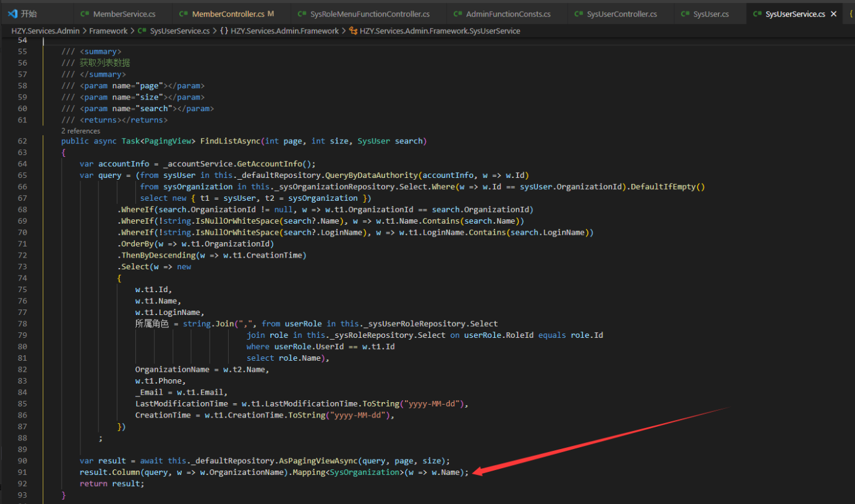This screenshot has width=855, height=504.
Task: Open SysUserService class breadcrumb dropdown
Action: [440, 31]
